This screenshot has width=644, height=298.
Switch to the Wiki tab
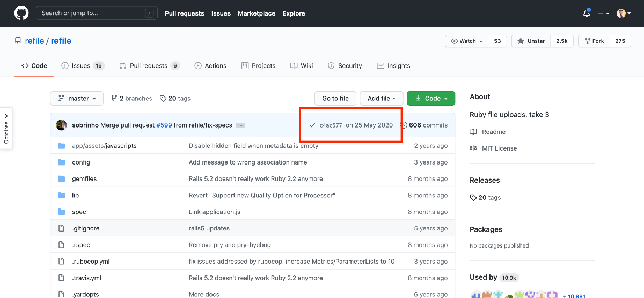[302, 65]
